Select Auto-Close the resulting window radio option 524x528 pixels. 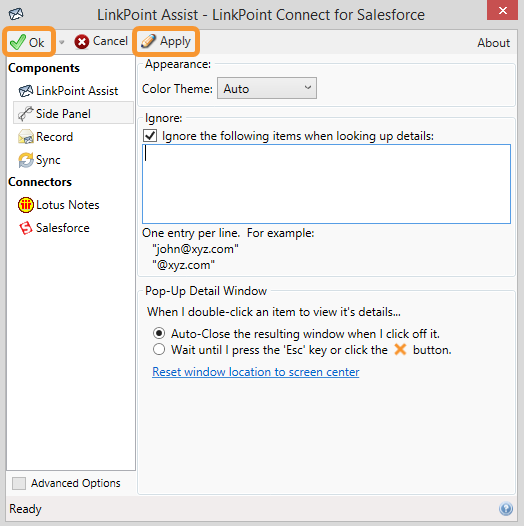coord(159,333)
